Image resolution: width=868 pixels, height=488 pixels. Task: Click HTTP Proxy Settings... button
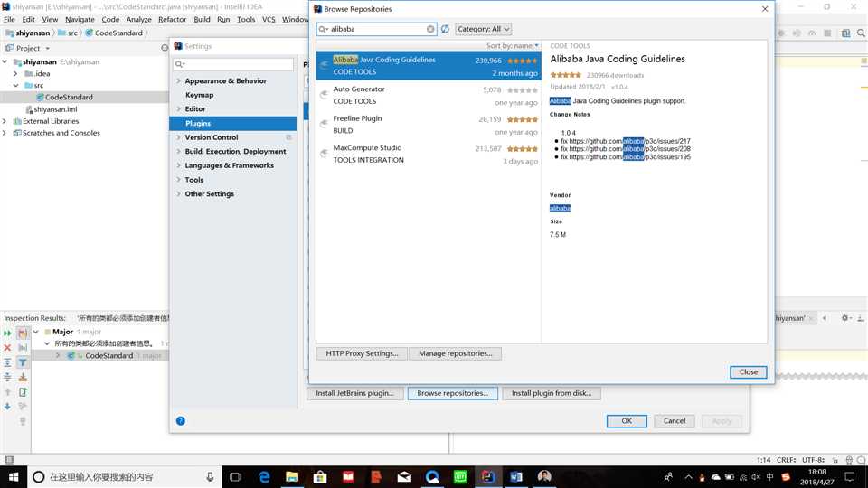[x=362, y=353]
